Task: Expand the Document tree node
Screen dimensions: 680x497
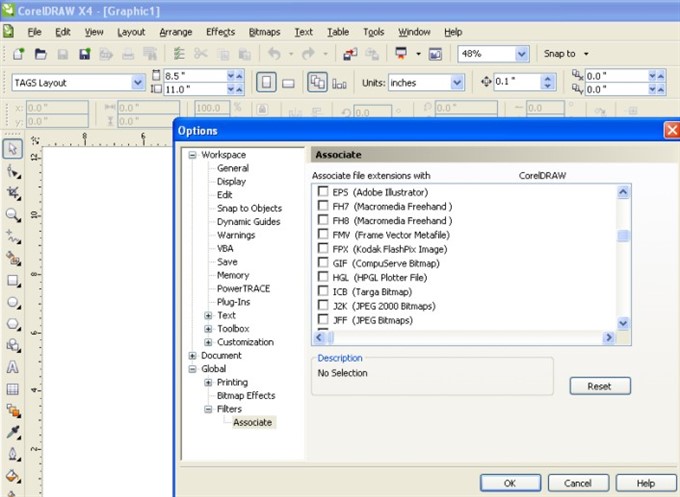Action: tap(192, 356)
